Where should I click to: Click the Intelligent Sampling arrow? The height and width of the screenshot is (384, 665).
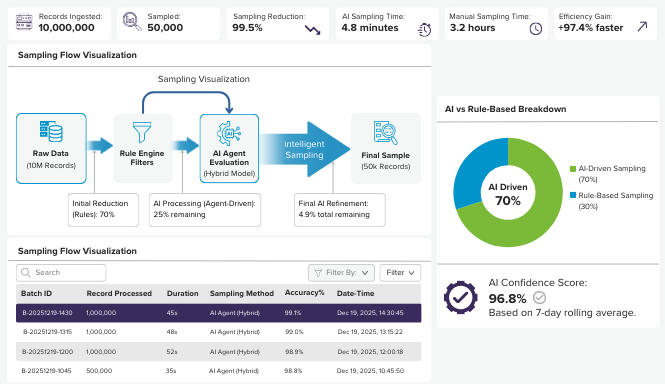point(305,149)
